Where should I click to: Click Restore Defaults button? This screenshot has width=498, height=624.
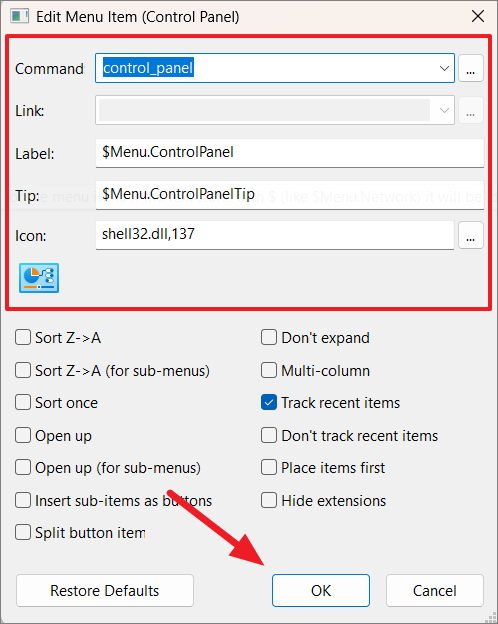coord(105,591)
